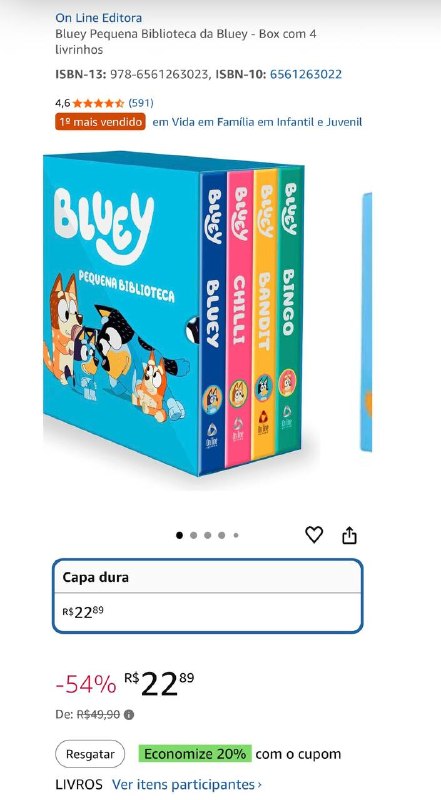The image size is (441, 800).
Task: Tap the share icon
Action: (349, 535)
